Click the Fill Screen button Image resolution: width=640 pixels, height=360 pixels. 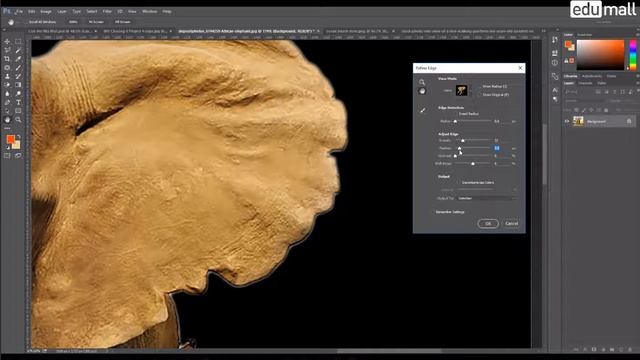pos(122,22)
